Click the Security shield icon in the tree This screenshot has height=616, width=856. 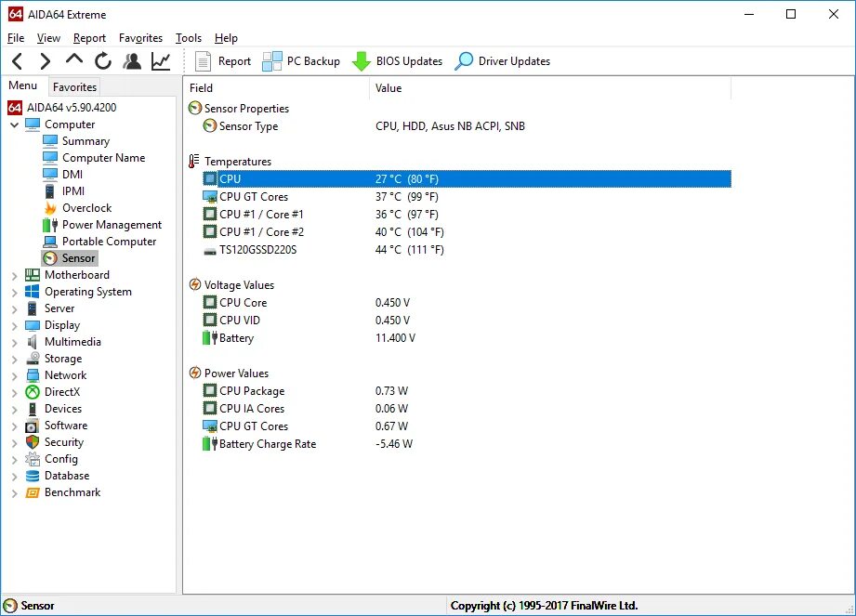(x=33, y=442)
